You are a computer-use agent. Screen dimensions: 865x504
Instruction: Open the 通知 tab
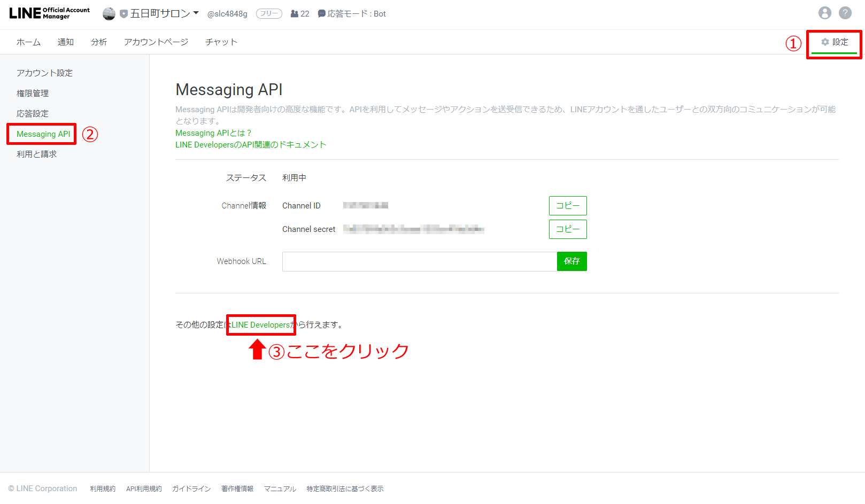66,42
